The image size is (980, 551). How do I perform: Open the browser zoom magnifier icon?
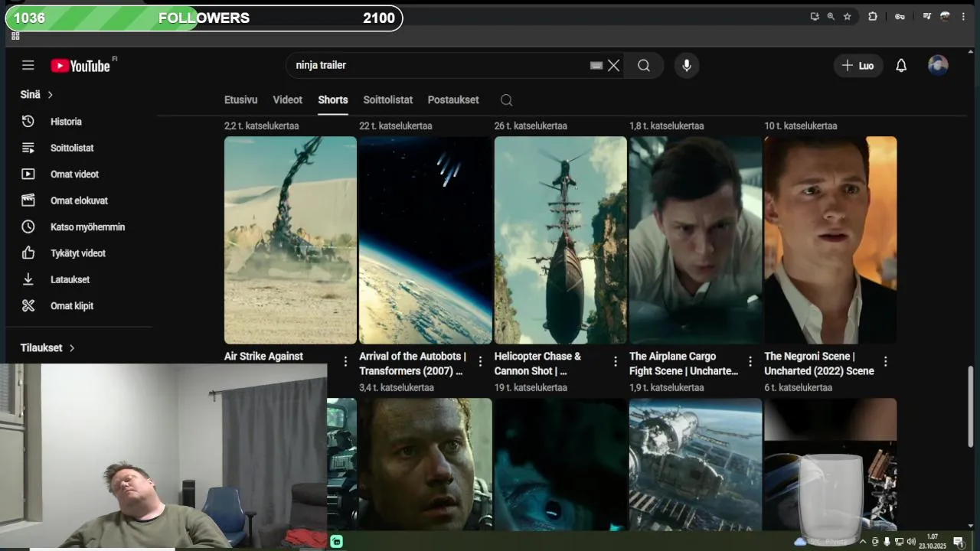(831, 16)
